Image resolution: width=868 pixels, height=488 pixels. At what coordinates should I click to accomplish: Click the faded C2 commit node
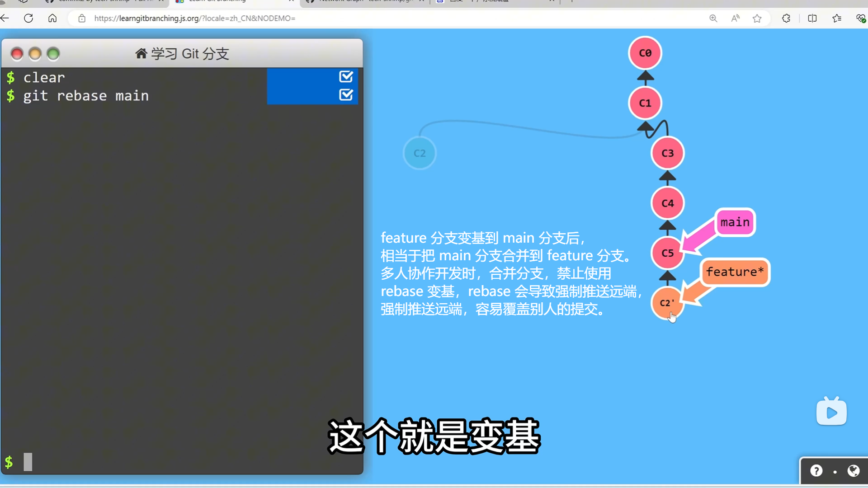click(420, 153)
